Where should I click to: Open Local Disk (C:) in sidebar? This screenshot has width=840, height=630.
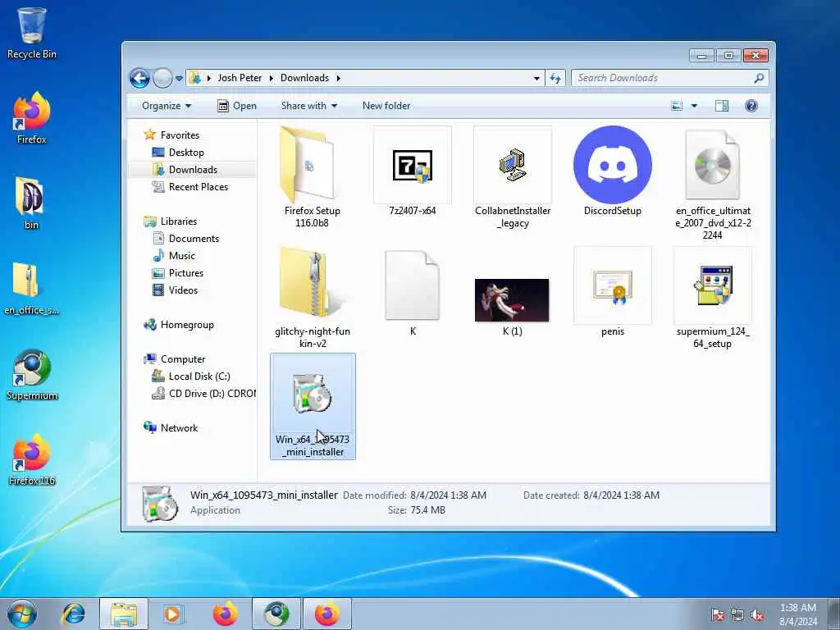[199, 376]
